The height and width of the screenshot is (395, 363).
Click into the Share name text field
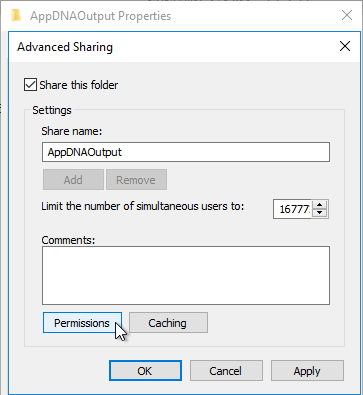point(186,152)
